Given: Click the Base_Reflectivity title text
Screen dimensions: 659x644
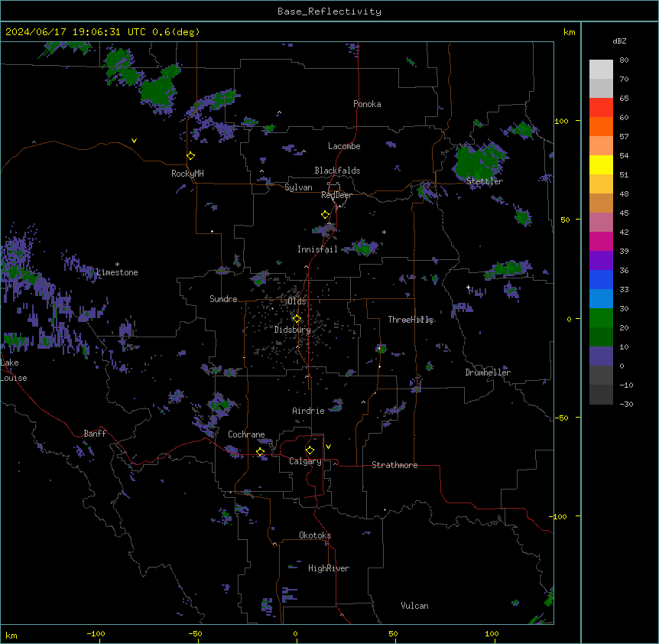Looking at the screenshot, I should [329, 11].
